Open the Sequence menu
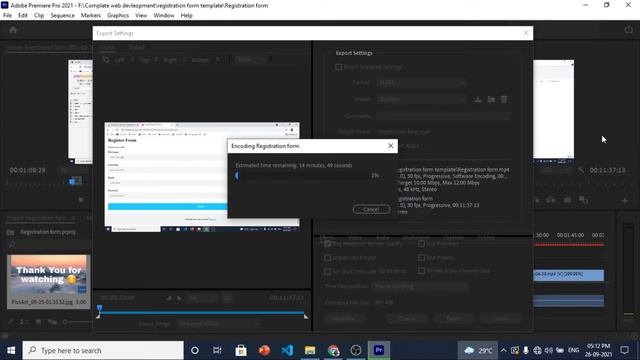This screenshot has height=360, width=640. pyautogui.click(x=62, y=16)
